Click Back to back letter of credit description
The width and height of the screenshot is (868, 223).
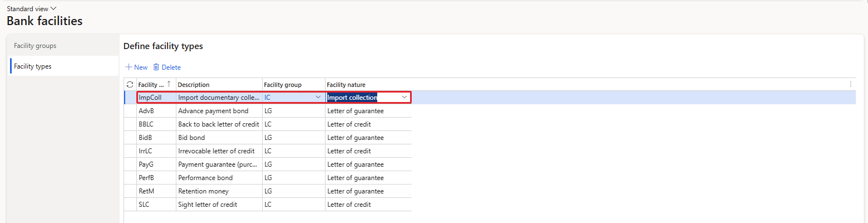219,124
